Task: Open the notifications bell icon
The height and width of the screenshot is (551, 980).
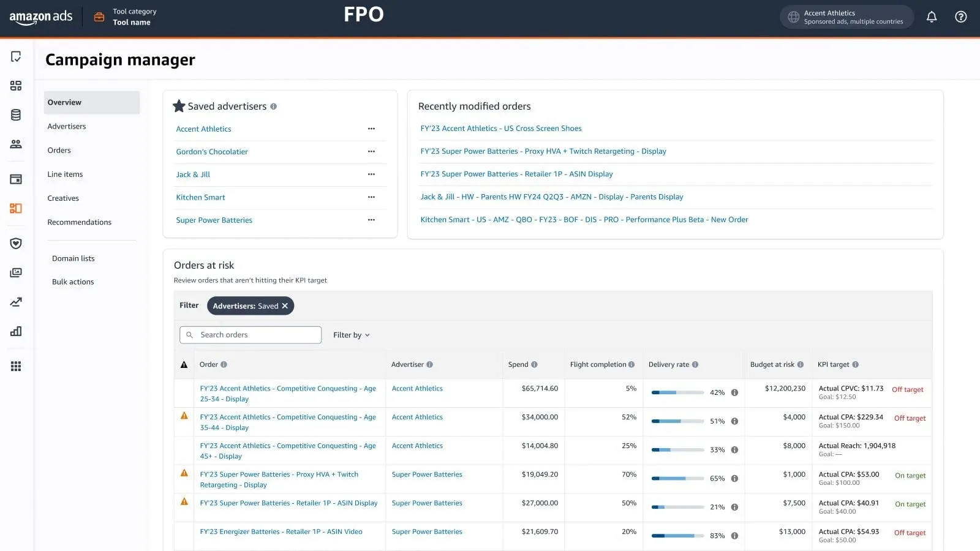Action: point(931,17)
